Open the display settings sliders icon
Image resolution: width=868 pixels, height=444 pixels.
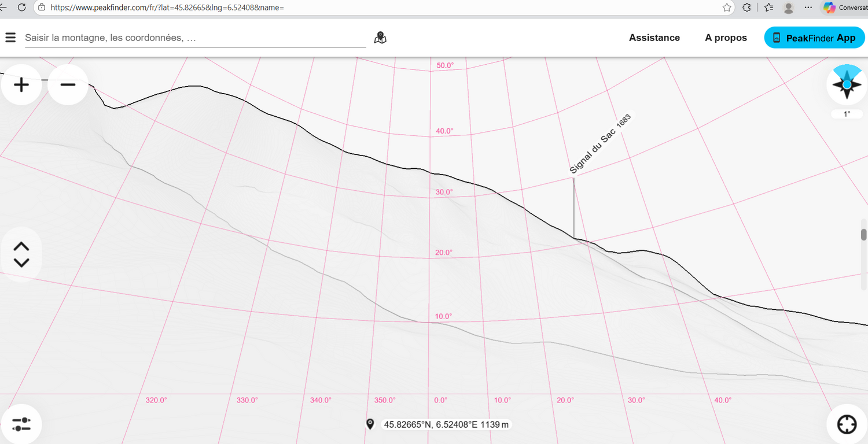21,424
